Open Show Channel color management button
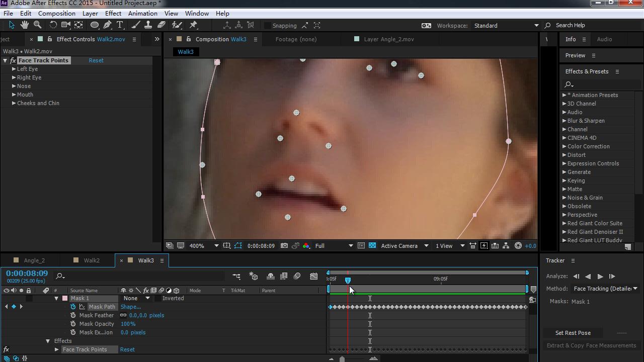The height and width of the screenshot is (362, 644). click(x=306, y=246)
